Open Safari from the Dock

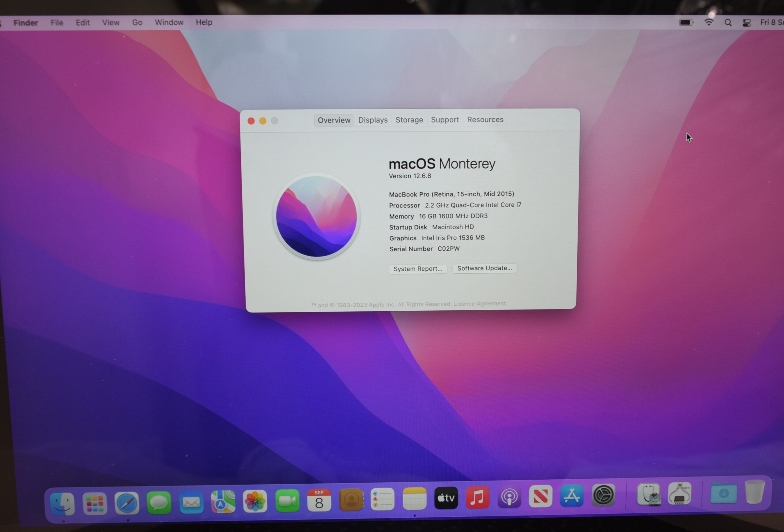126,503
